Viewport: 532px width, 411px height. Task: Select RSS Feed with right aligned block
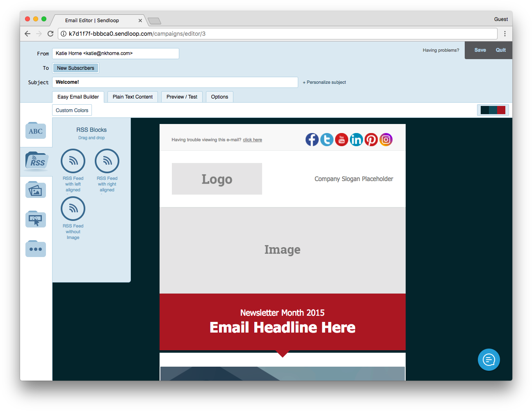[x=107, y=161]
